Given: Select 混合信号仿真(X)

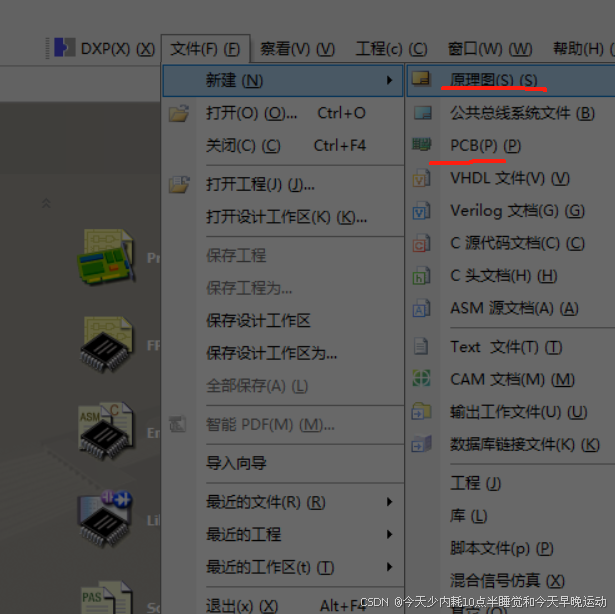Looking at the screenshot, I should tap(511, 581).
